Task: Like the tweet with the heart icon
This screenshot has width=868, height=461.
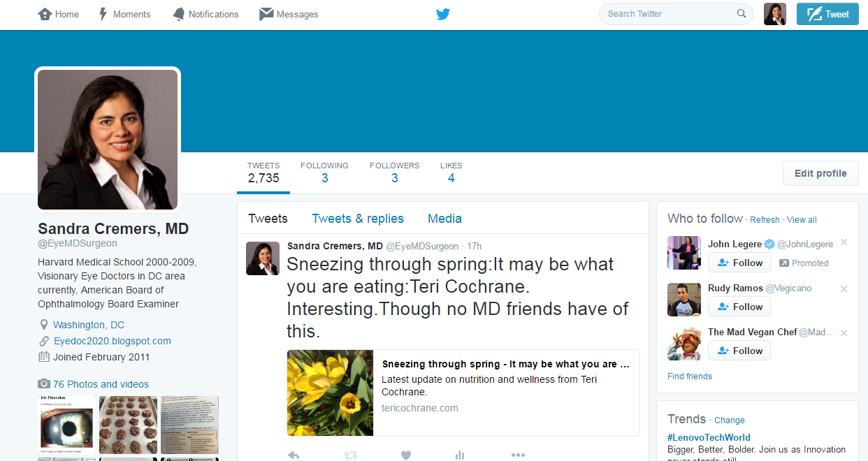Action: 406,455
